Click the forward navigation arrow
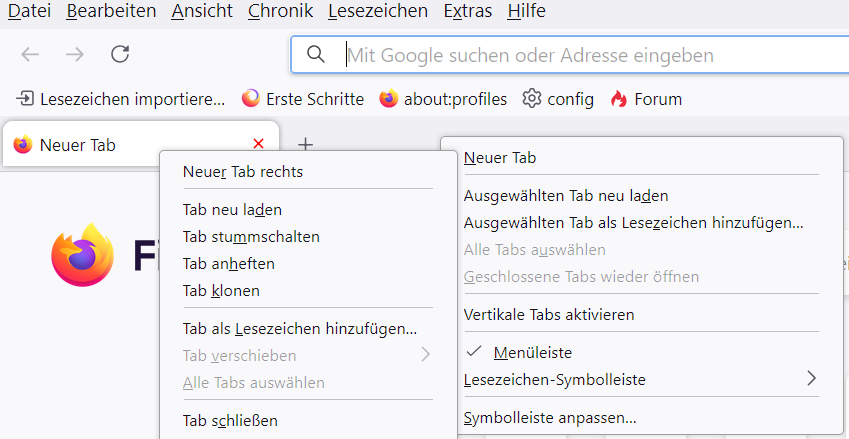The height and width of the screenshot is (439, 849). coord(75,55)
